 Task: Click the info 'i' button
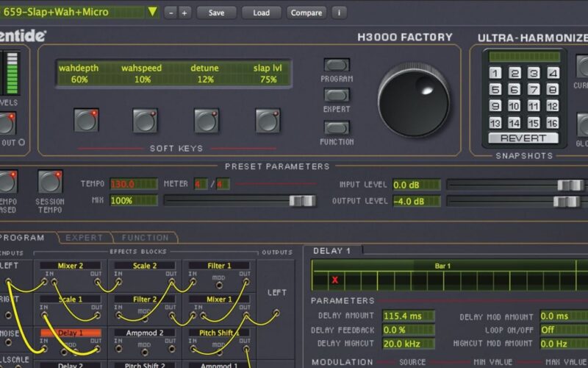338,13
